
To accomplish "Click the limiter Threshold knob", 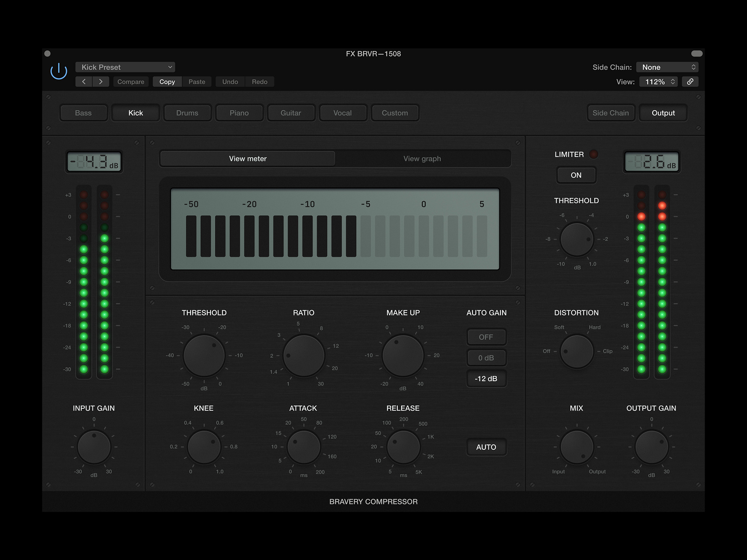I will 577,239.
